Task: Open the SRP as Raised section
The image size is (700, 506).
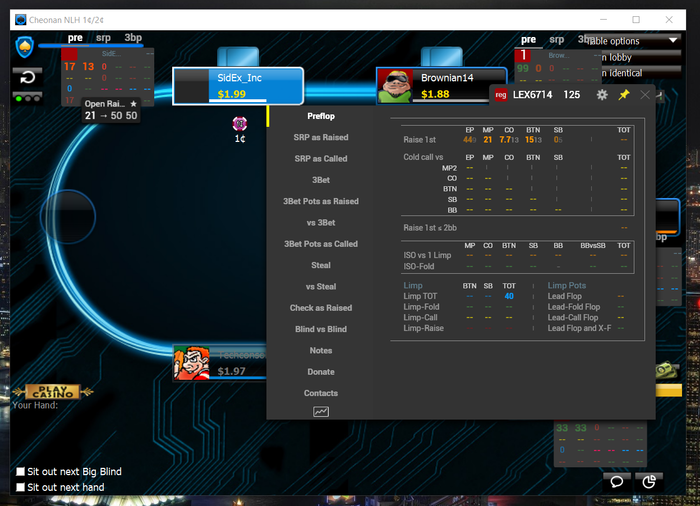Action: [321, 138]
